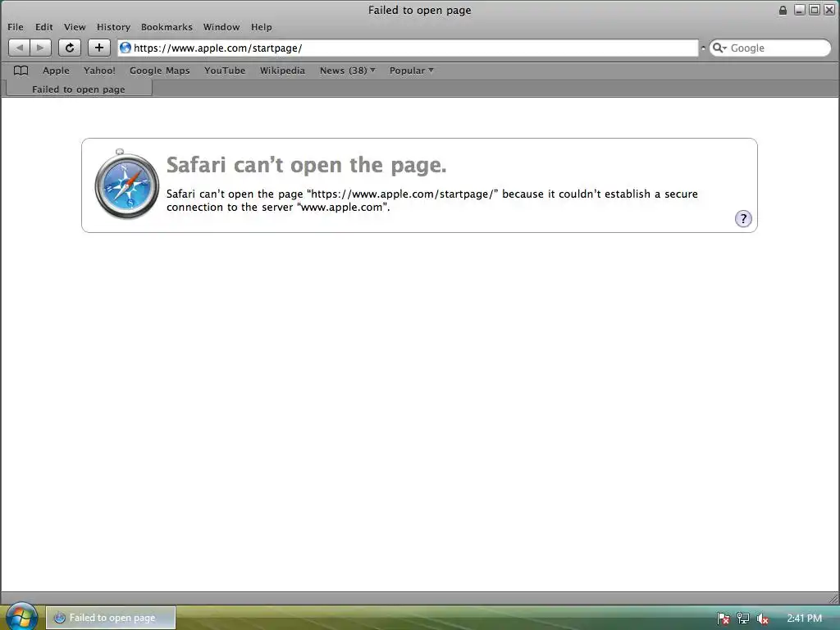The width and height of the screenshot is (840, 630).
Task: Open the YouTube bookmark
Action: (x=225, y=71)
